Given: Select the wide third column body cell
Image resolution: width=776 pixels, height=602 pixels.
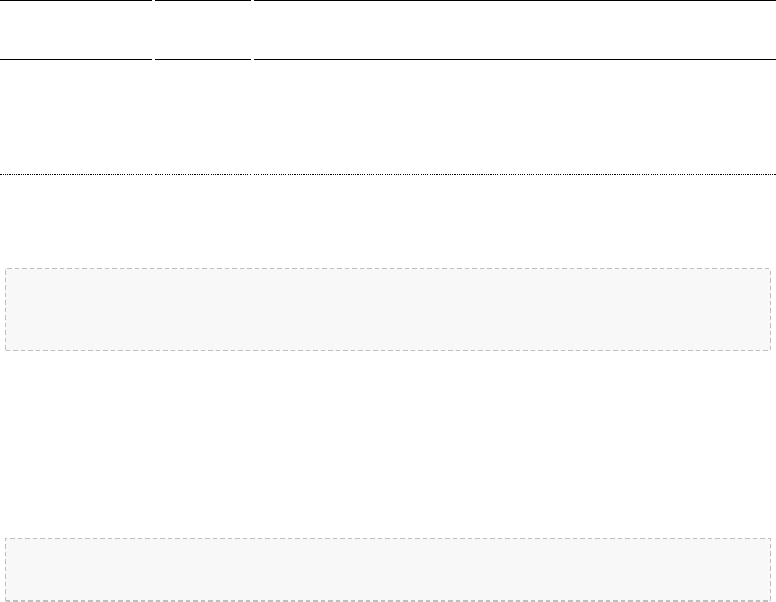Looking at the screenshot, I should [x=515, y=117].
